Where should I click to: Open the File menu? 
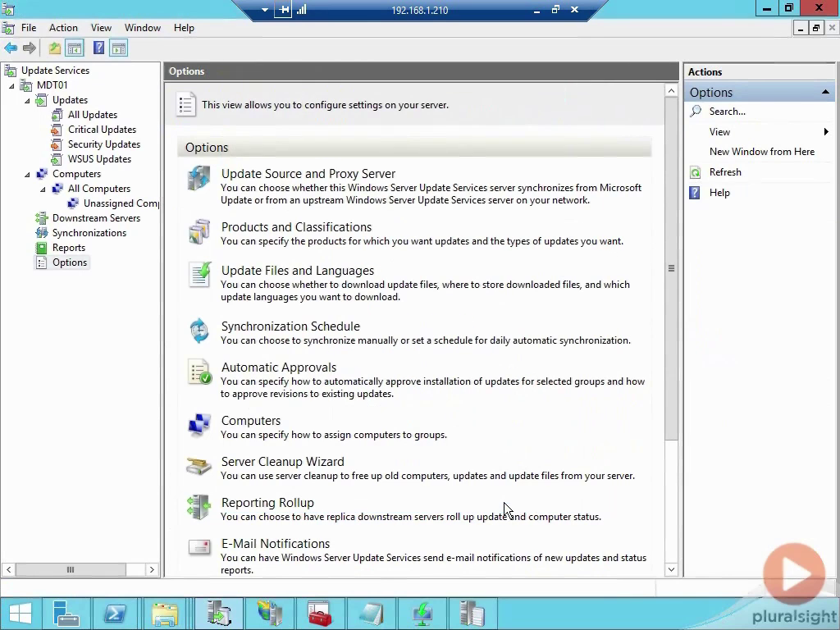point(29,28)
